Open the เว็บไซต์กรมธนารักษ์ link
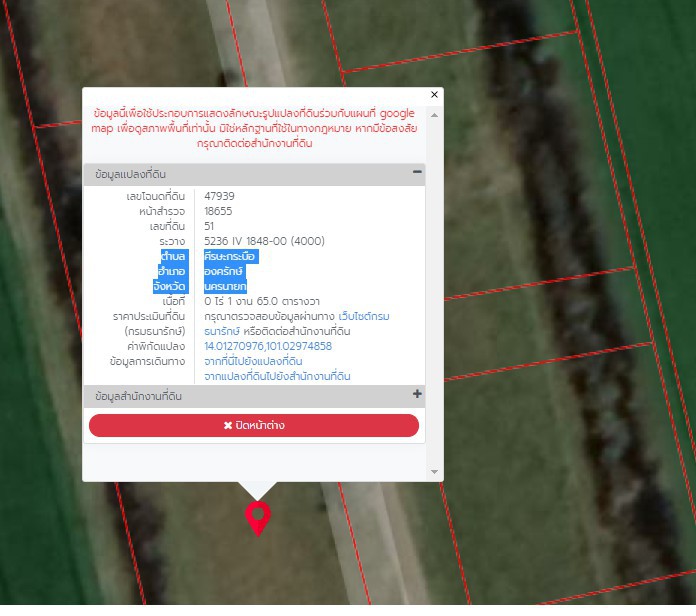Image resolution: width=696 pixels, height=616 pixels. tap(364, 316)
